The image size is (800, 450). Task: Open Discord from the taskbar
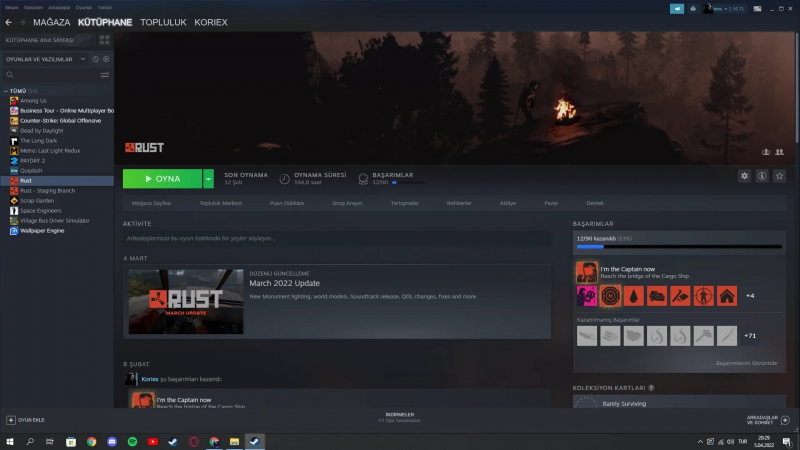click(x=112, y=441)
